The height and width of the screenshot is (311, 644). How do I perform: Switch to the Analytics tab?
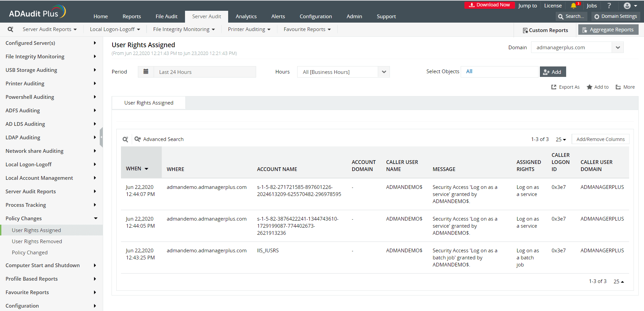coord(246,16)
